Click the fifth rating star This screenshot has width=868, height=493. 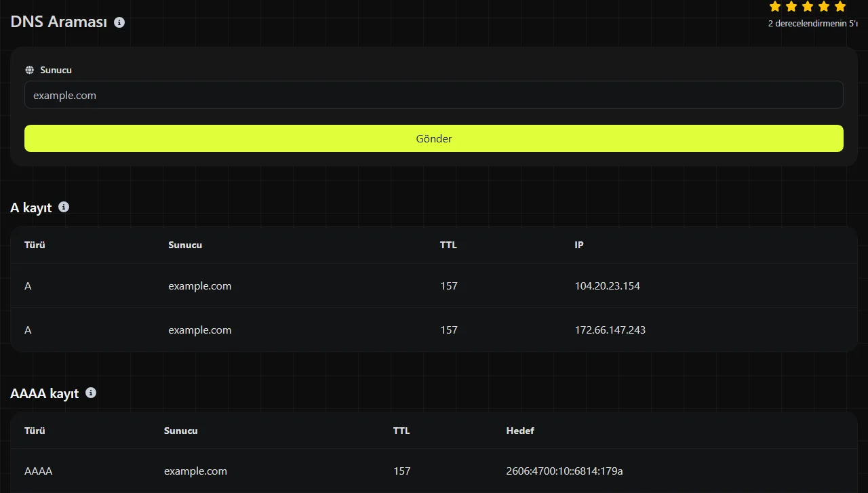click(x=840, y=7)
